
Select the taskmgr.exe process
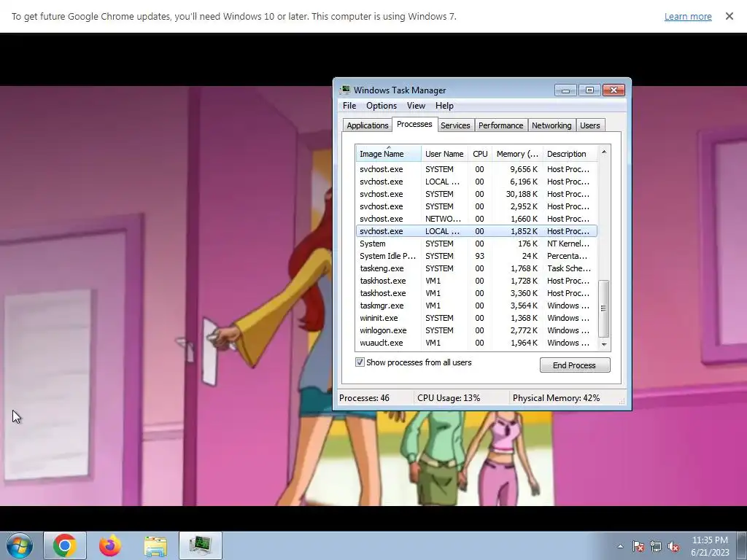(x=476, y=306)
